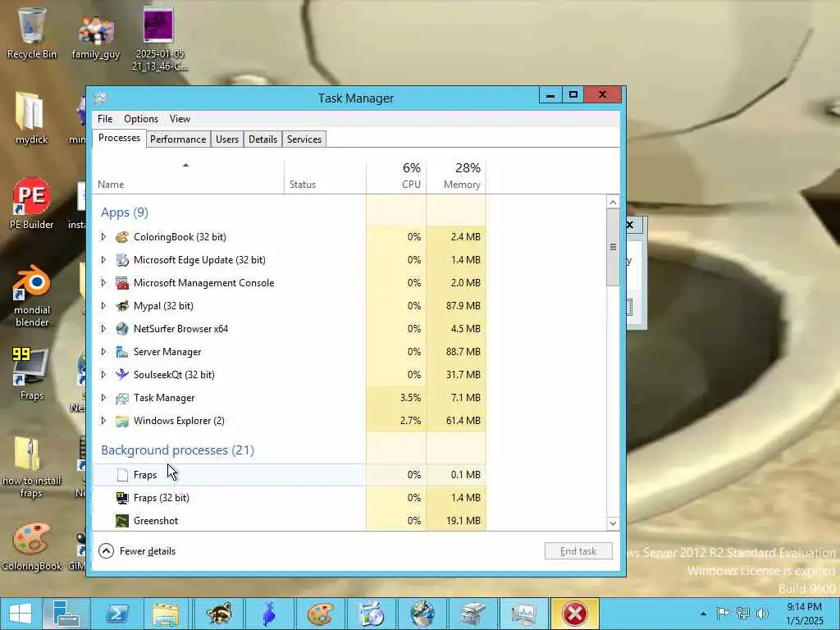
Task: Switch to the Services tab
Action: [x=304, y=139]
